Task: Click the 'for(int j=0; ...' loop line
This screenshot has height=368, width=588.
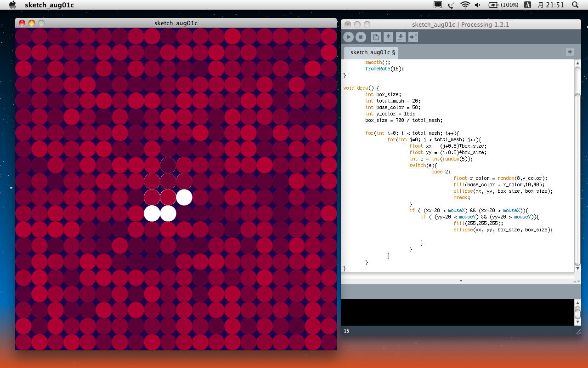Action: point(434,140)
